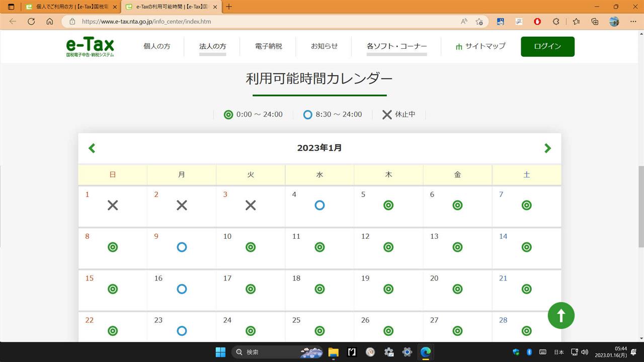Open the browser extensions puzzle icon

(556, 22)
